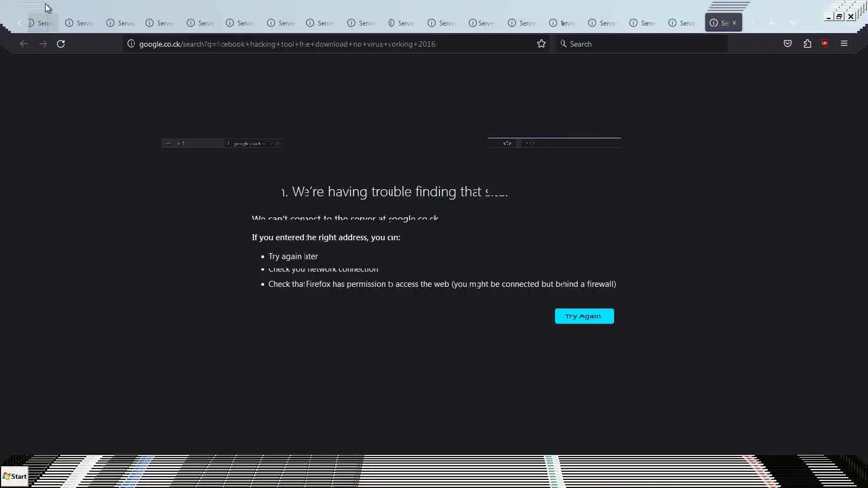Click Try Again button

pyautogui.click(x=584, y=316)
